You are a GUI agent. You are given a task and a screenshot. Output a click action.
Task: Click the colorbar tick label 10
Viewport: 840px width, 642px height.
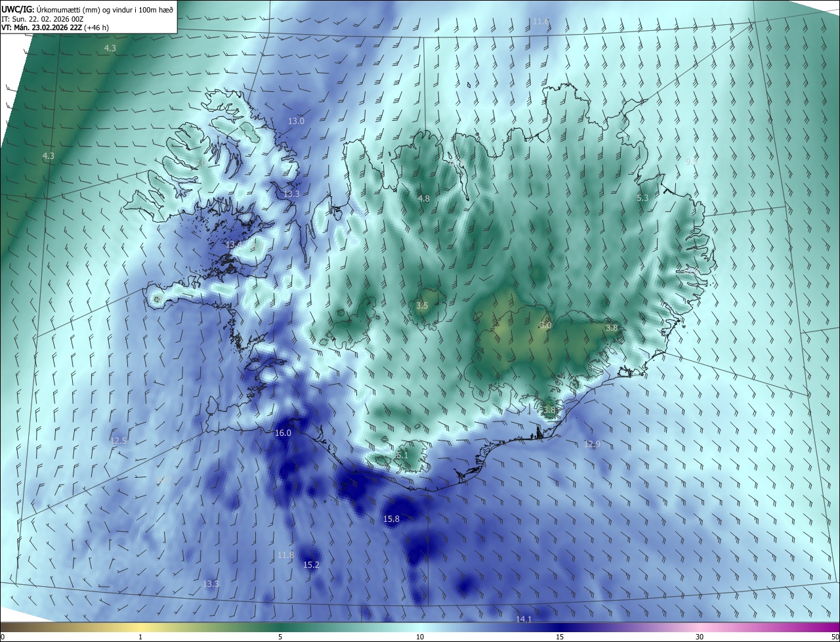point(420,637)
